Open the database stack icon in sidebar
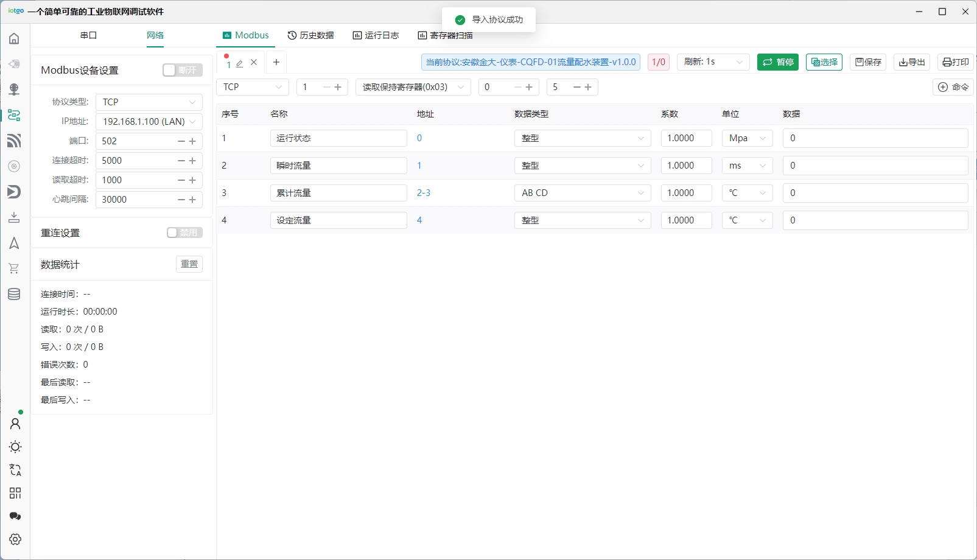 [x=14, y=294]
